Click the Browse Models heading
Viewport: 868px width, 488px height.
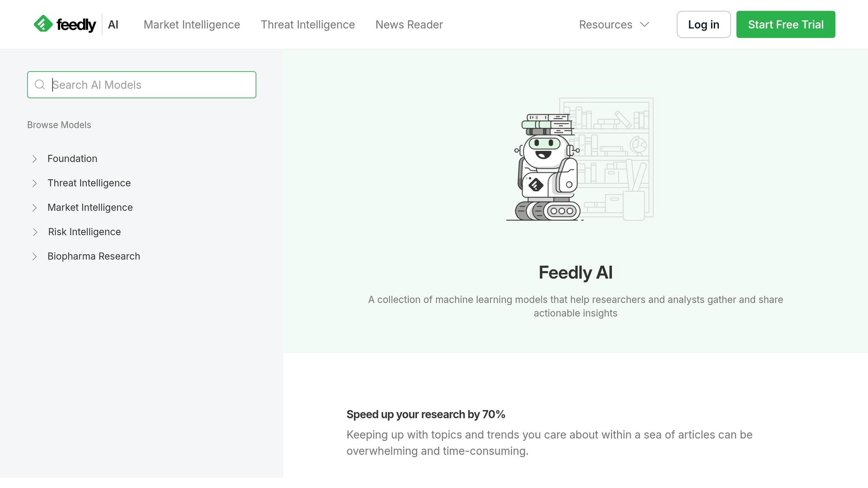(59, 125)
